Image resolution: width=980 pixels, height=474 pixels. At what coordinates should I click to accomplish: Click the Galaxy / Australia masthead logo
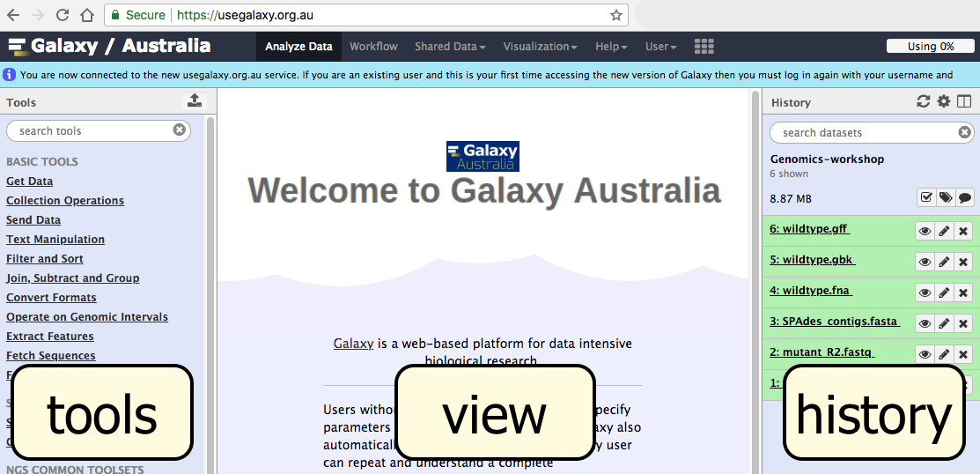click(x=109, y=47)
